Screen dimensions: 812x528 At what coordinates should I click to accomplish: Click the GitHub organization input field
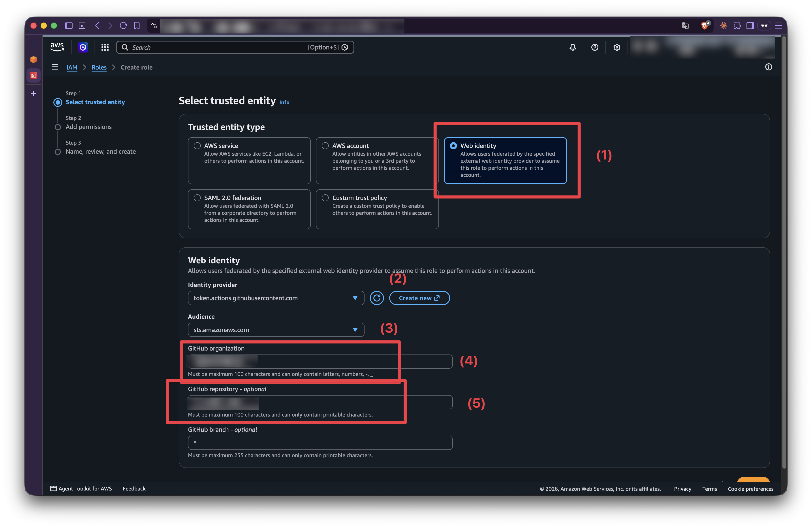click(x=320, y=361)
